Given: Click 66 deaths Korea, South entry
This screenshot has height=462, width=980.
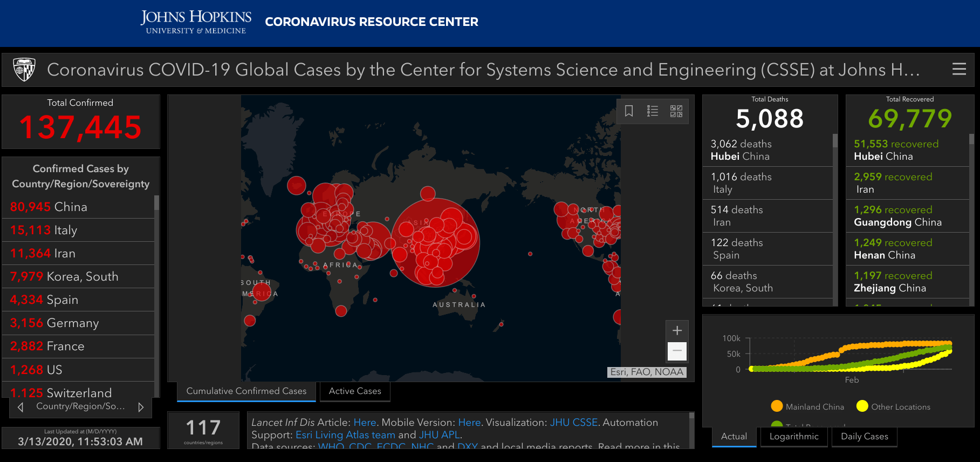Looking at the screenshot, I should coord(767,282).
